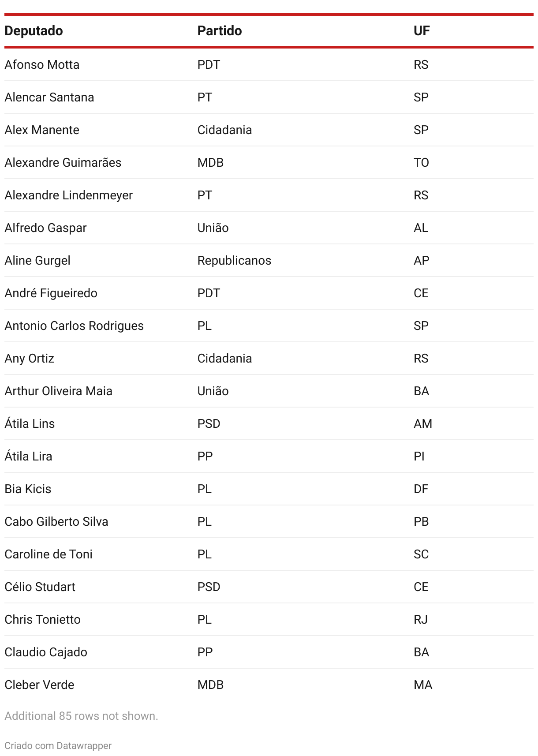This screenshot has height=756, width=538.
Task: Click the Republicanos party cell
Action: 234,260
